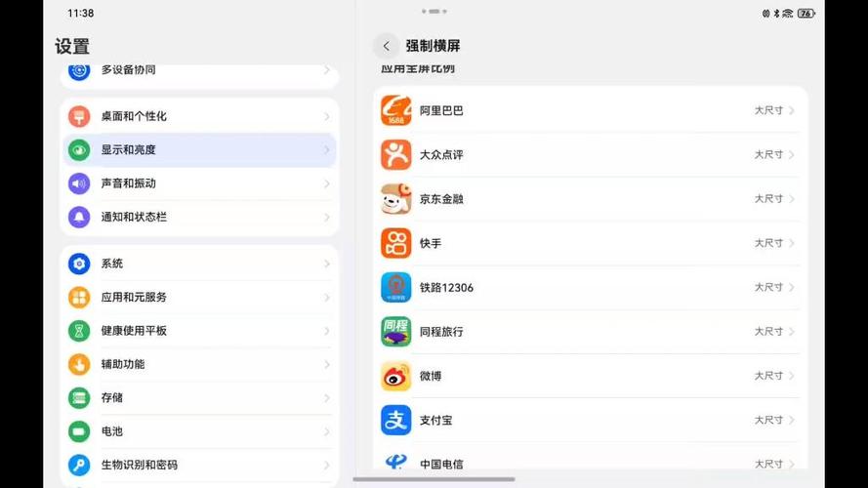Tap the 铁路12306 app icon
The height and width of the screenshot is (488, 868).
[x=395, y=287]
